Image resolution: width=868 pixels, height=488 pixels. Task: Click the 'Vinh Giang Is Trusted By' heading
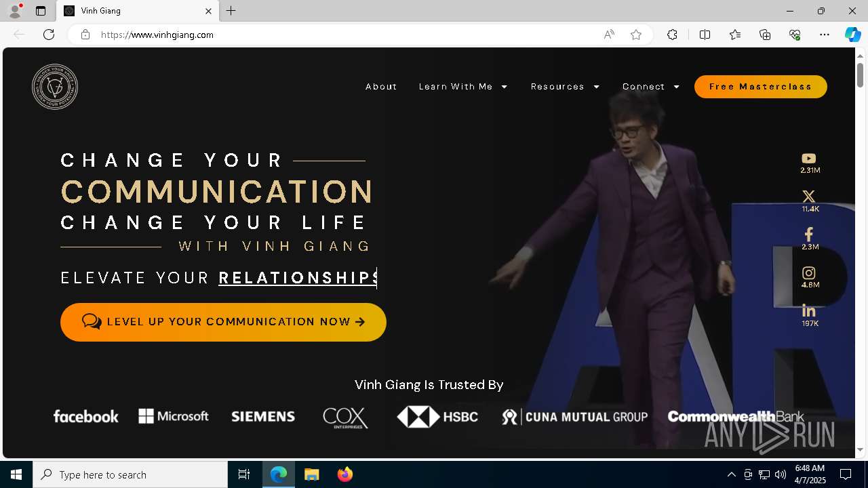(429, 385)
